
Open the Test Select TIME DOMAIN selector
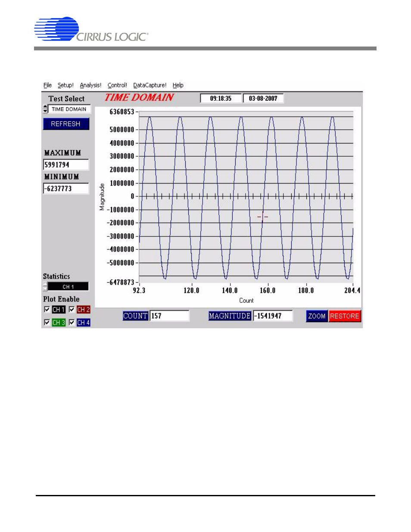tap(69, 109)
